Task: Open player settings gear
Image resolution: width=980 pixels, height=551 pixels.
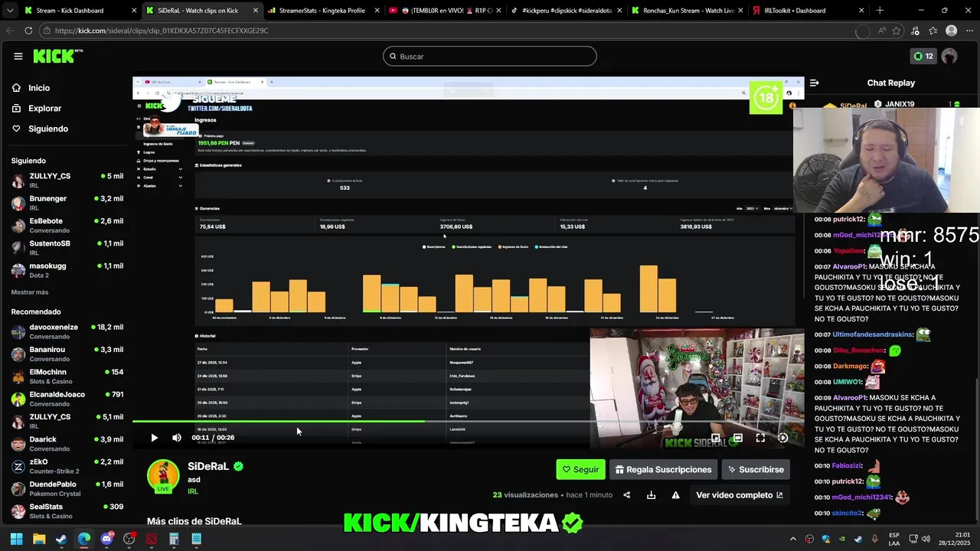Action: click(782, 438)
